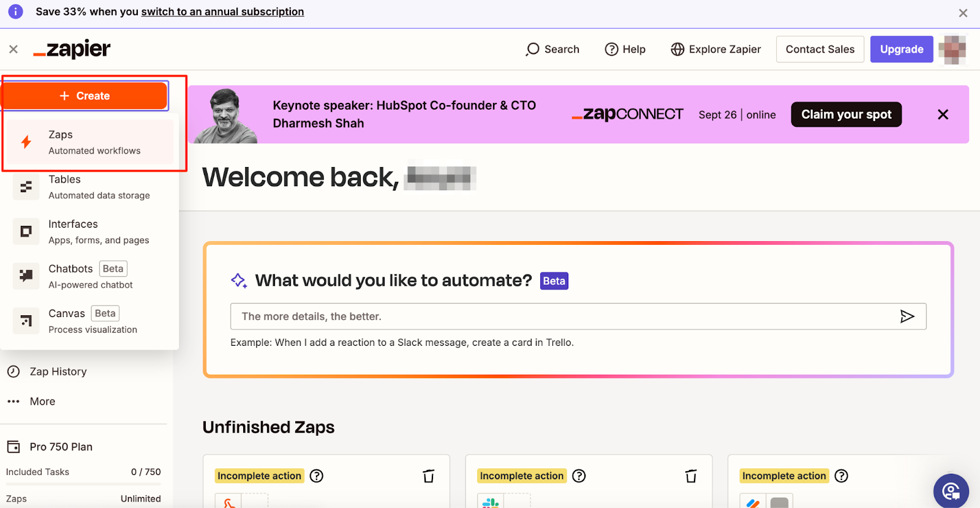The height and width of the screenshot is (508, 980).
Task: Click the Beta badge next to automate heading
Action: tap(554, 281)
